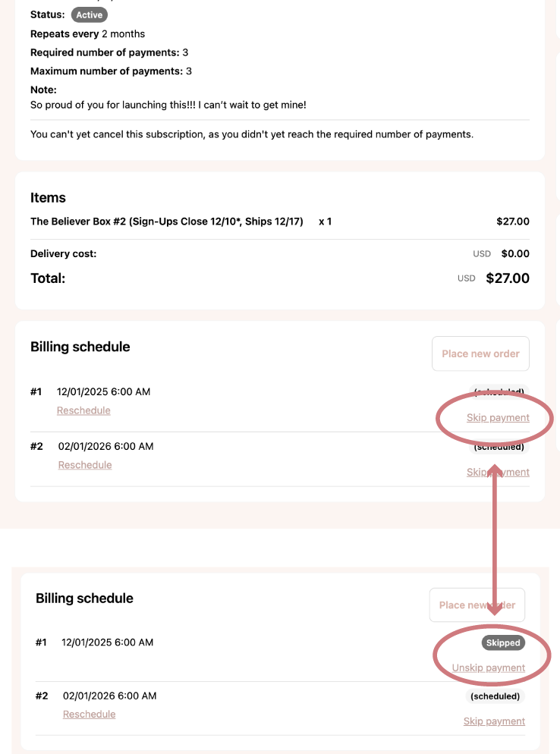560x754 pixels.
Task: Click scheduled badge for 02/01/2026 in upper schedule
Action: [499, 447]
